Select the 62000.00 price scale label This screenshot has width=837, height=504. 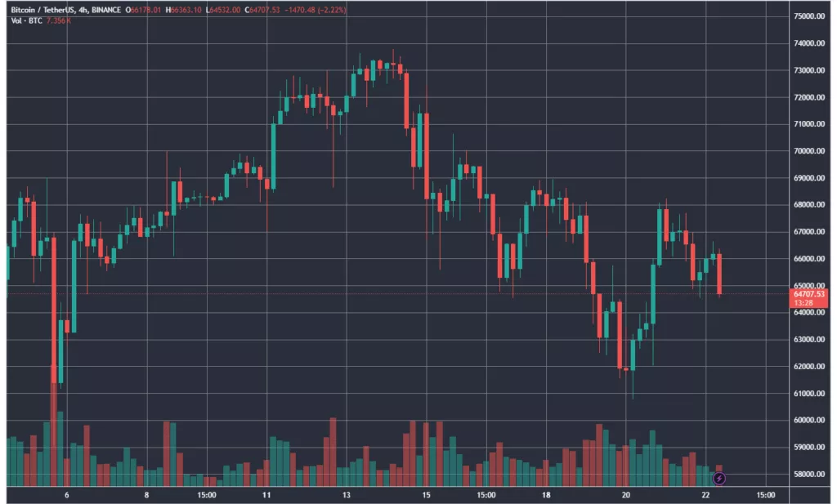(810, 367)
